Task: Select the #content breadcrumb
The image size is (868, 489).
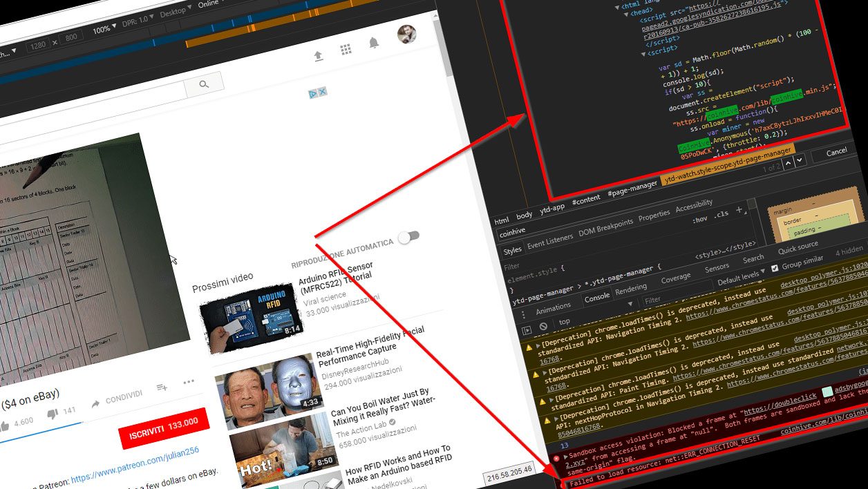Action: (x=586, y=199)
